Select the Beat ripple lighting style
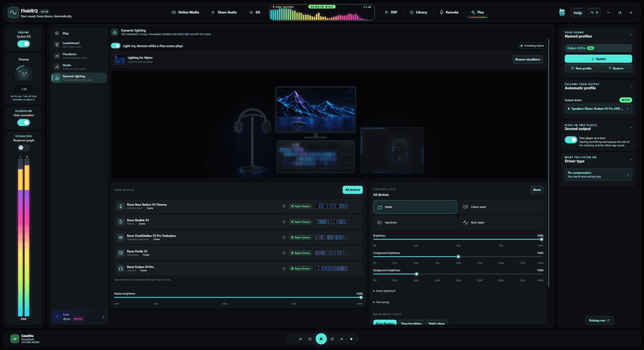Screen dimensions: 644x350 pyautogui.click(x=501, y=222)
